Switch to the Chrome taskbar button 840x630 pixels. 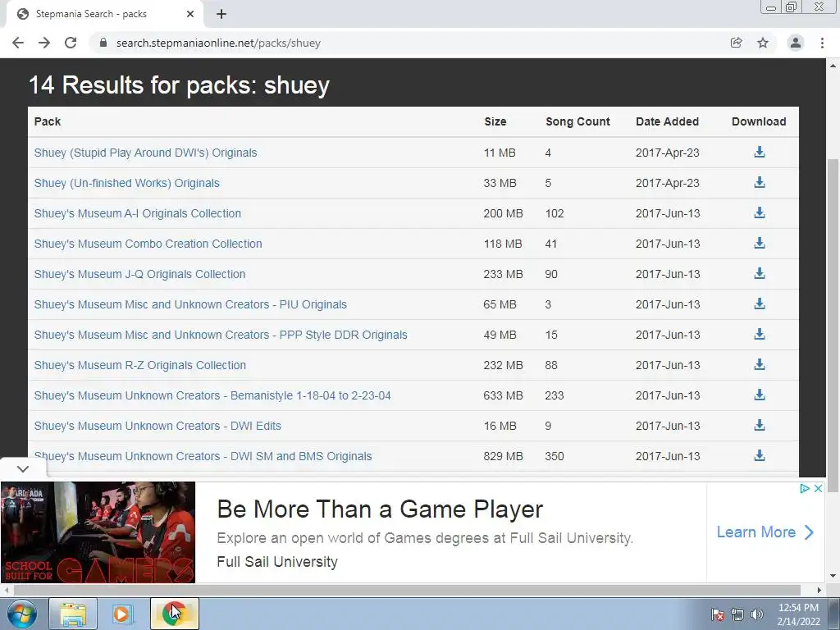pos(175,614)
